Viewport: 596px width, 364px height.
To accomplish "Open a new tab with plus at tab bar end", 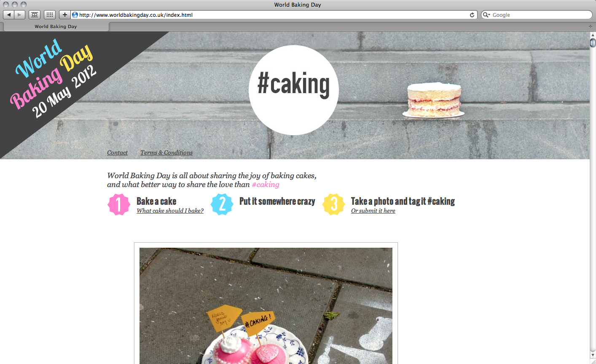I will (590, 27).
